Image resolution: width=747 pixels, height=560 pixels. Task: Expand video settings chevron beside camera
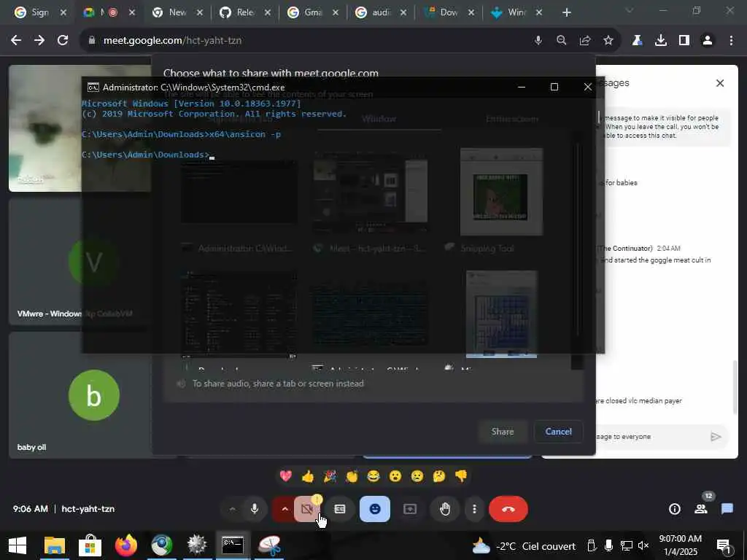(x=285, y=509)
